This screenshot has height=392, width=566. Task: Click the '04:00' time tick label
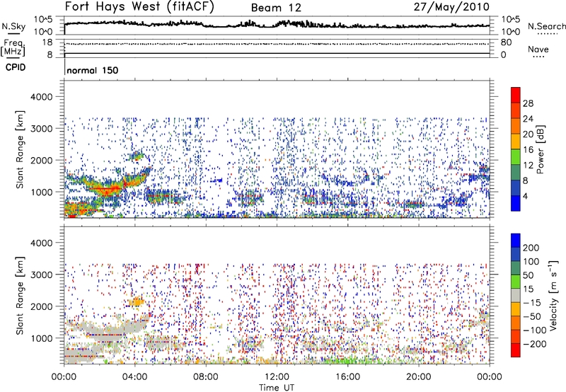point(134,377)
